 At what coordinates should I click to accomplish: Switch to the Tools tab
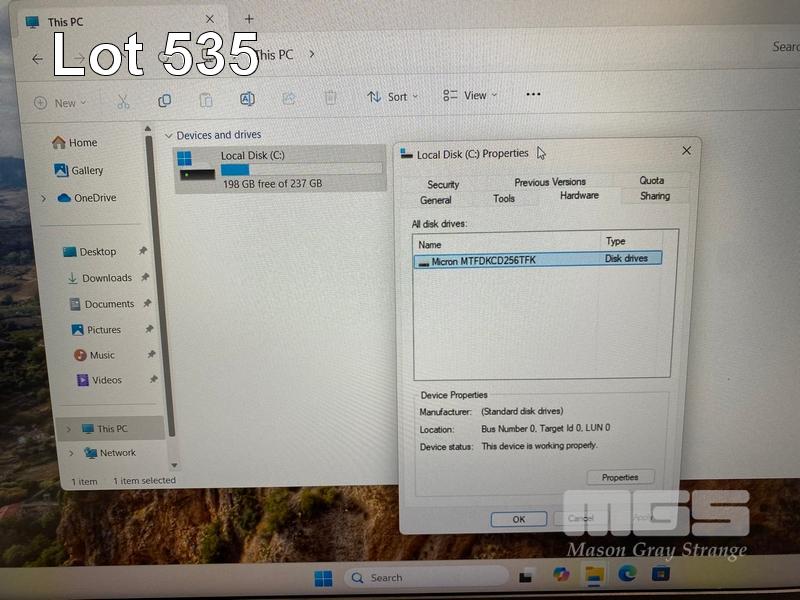[504, 198]
